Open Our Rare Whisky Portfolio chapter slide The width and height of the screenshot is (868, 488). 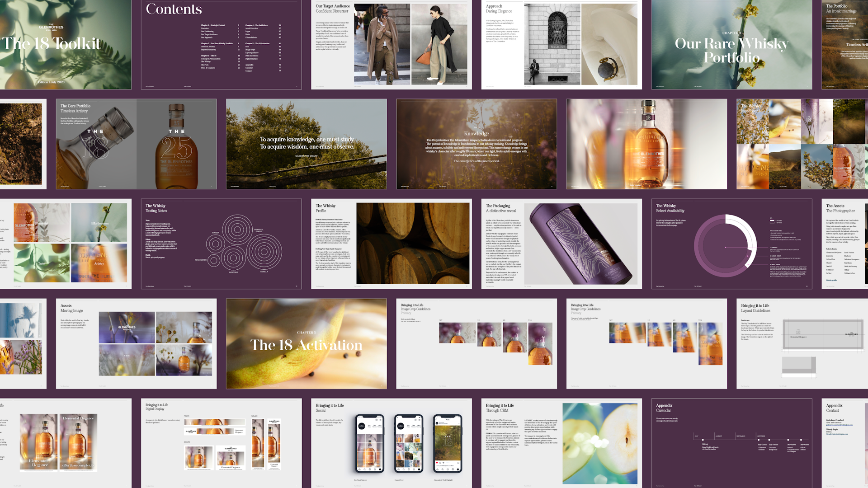pos(731,44)
